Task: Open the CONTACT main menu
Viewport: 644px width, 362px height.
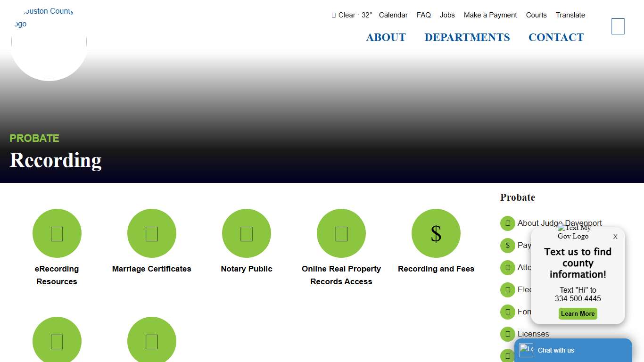Action: (x=556, y=37)
